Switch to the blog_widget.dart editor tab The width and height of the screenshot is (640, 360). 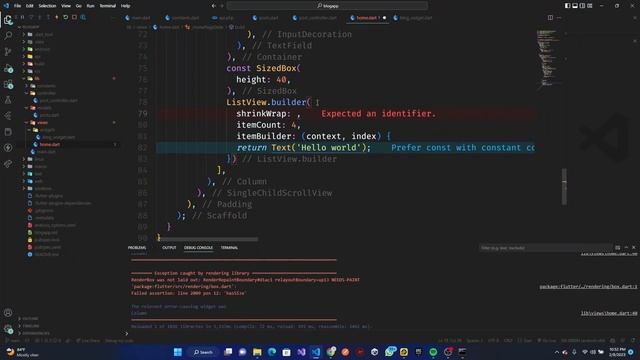(413, 18)
